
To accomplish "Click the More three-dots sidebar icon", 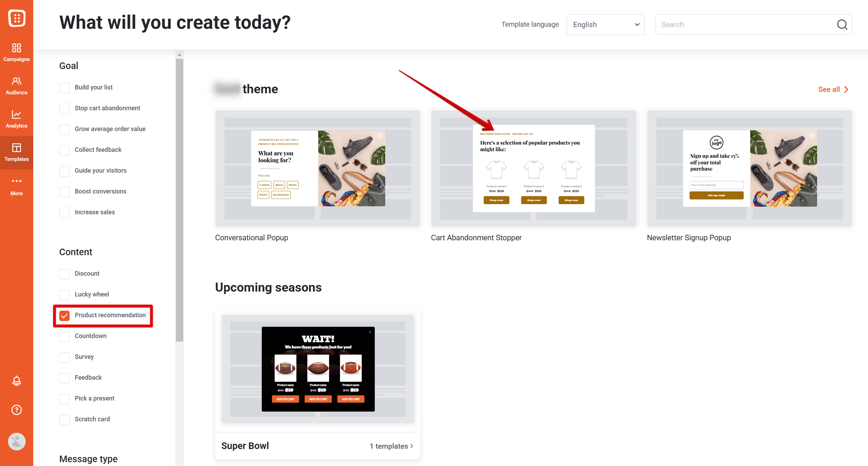I will 17,181.
